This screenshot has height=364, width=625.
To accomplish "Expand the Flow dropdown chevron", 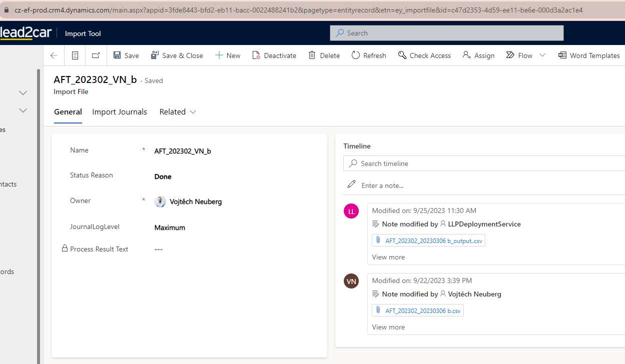I will [542, 55].
